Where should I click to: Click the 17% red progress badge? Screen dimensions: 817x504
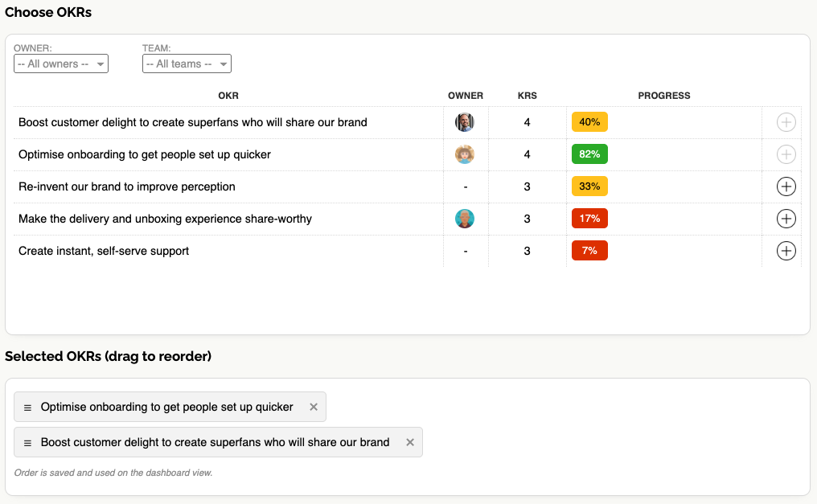click(x=589, y=218)
